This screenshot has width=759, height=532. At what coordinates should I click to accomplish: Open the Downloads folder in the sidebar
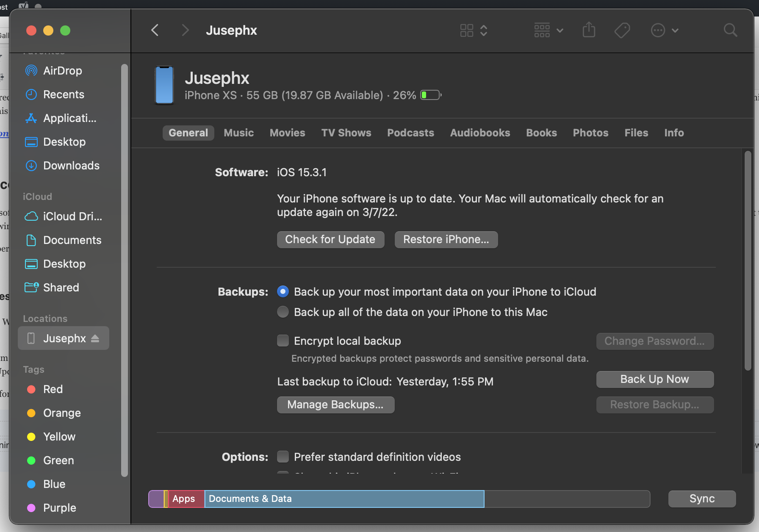(71, 166)
